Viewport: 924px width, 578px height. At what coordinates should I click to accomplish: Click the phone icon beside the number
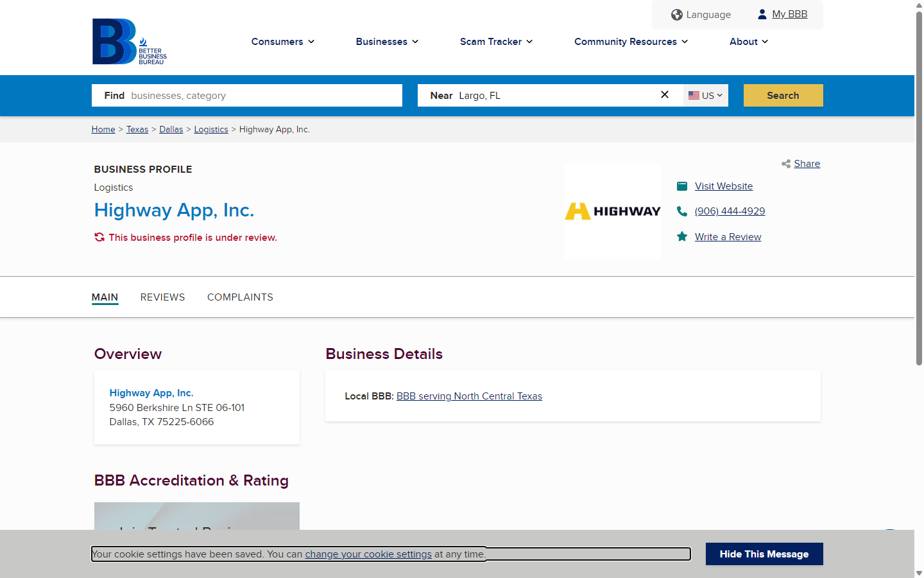point(682,211)
